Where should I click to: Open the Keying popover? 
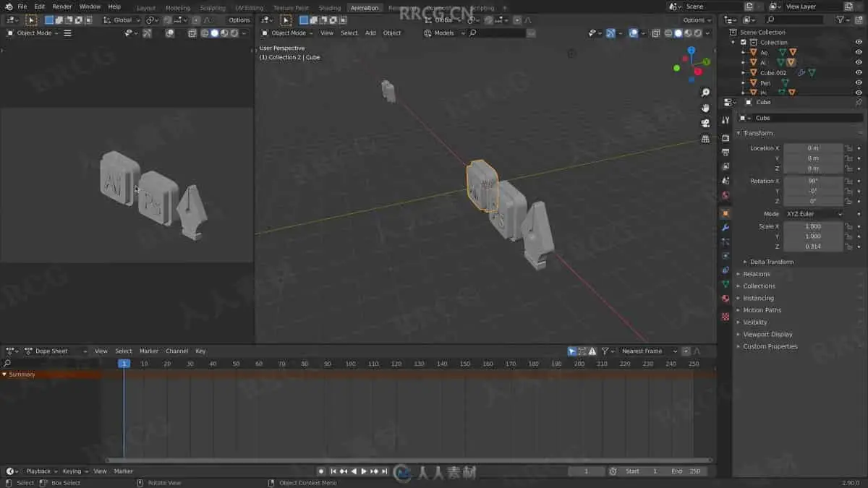75,471
